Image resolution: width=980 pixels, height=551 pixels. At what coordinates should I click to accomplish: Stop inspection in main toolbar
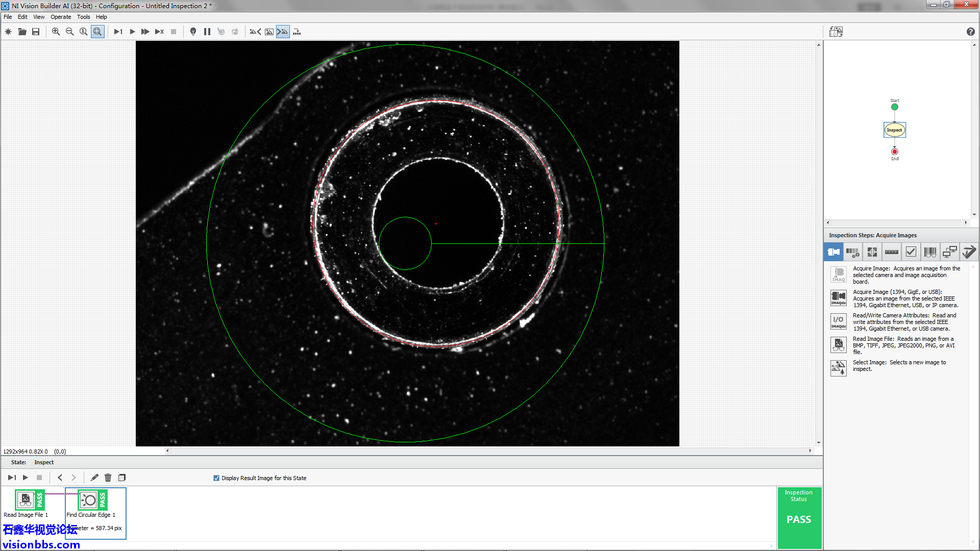pos(174,32)
